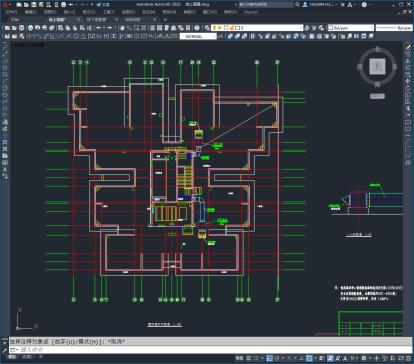Select the Rectangle draw tool
This screenshot has height=364, width=414.
pyautogui.click(x=5, y=74)
